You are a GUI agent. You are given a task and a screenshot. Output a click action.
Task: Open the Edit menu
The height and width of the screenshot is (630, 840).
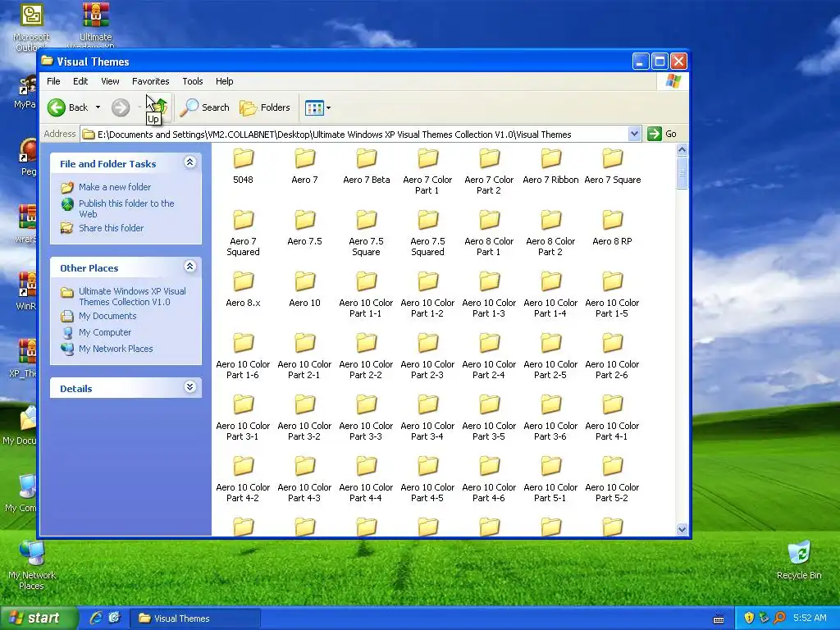(80, 81)
